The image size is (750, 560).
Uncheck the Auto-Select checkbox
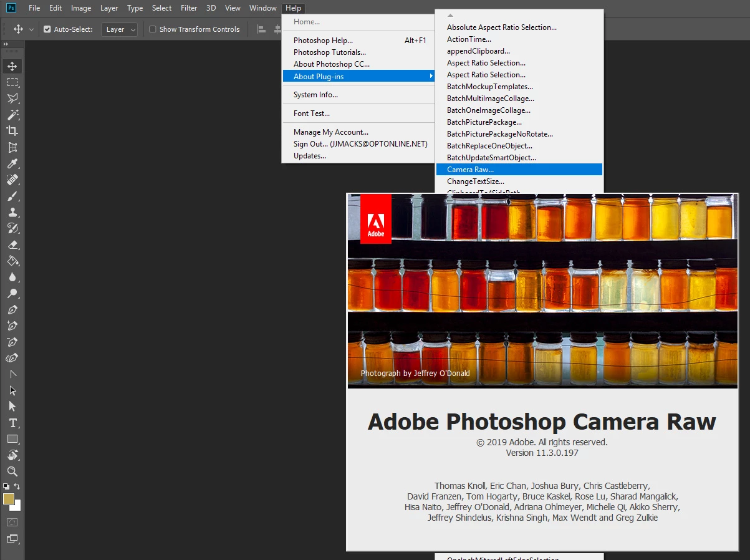[x=47, y=29]
